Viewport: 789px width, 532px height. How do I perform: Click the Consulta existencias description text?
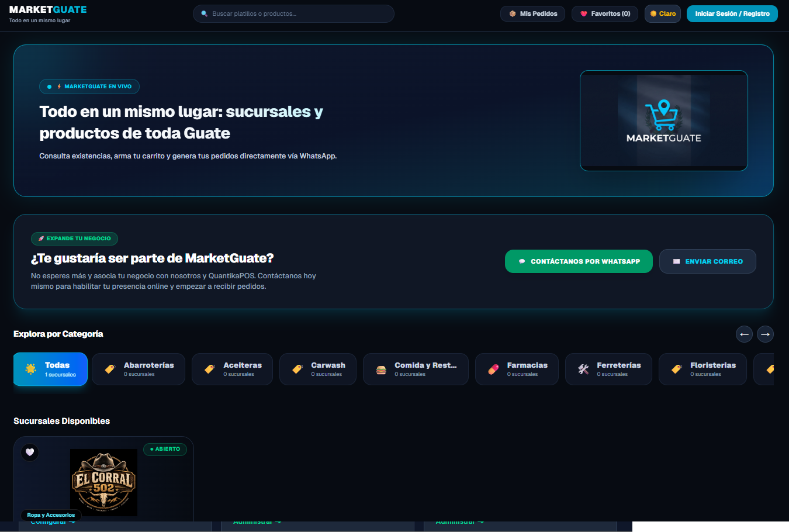coord(188,156)
